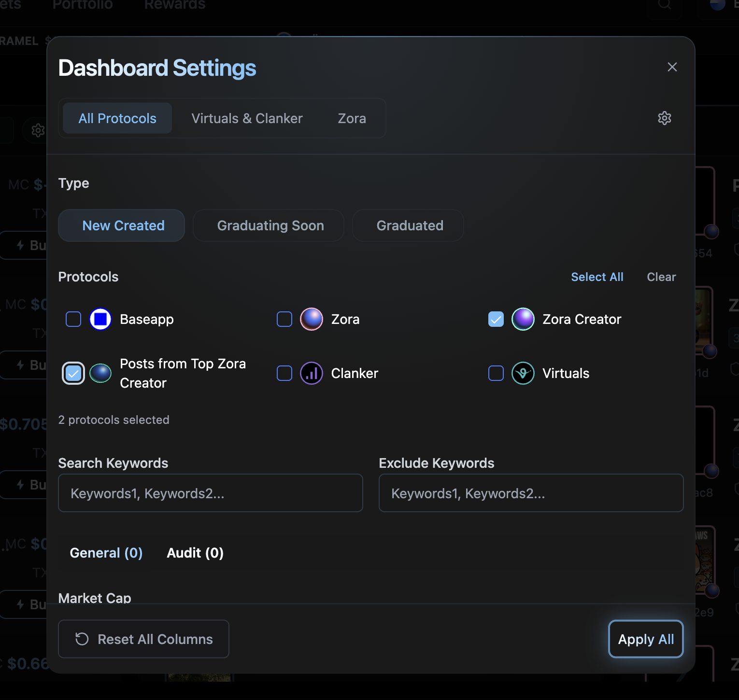Viewport: 739px width, 700px height.
Task: Enable the Clanker checkbox
Action: coord(284,373)
